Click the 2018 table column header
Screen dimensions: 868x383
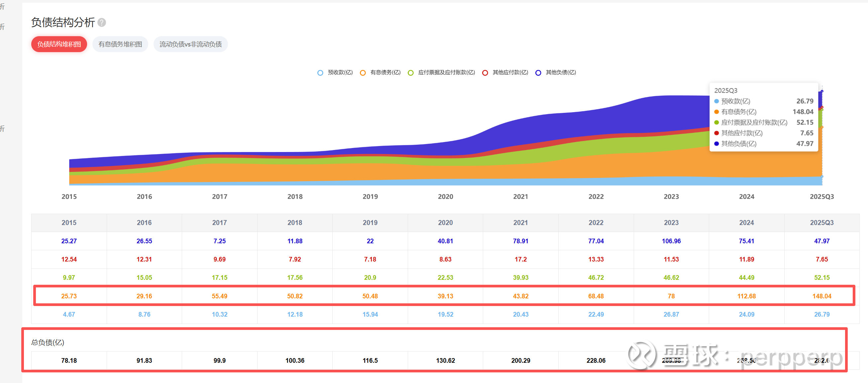pyautogui.click(x=294, y=222)
